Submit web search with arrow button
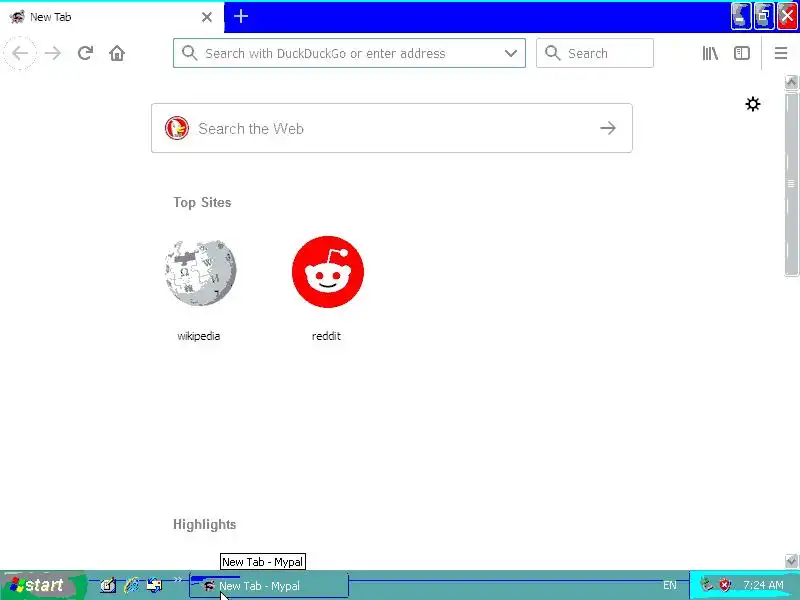Viewport: 800px width, 600px height. tap(608, 128)
